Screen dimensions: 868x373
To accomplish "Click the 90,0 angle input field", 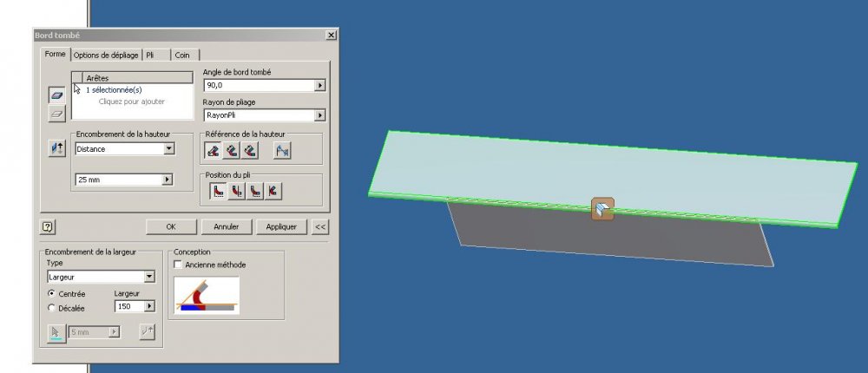I will pos(259,85).
